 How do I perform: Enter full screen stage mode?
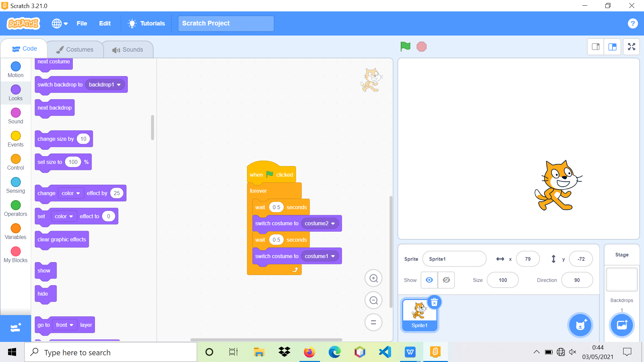(x=632, y=47)
